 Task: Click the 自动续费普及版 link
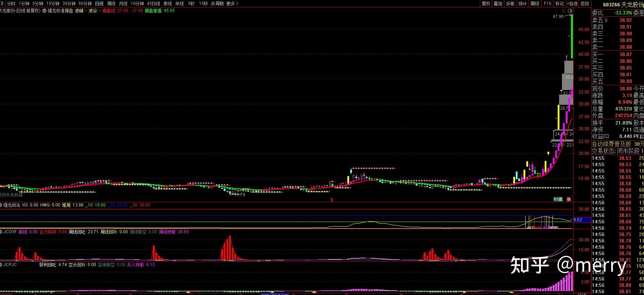point(611,144)
